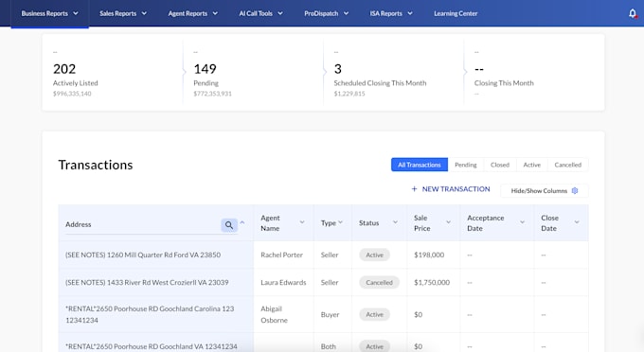Image resolution: width=644 pixels, height=352 pixels.
Task: Click the plus icon for New Transaction
Action: pyautogui.click(x=414, y=188)
